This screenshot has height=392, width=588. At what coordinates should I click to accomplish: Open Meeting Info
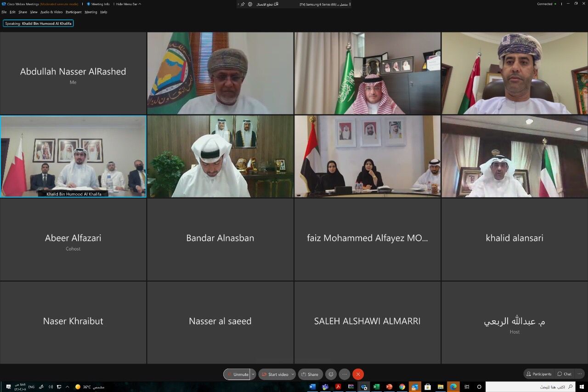(98, 4)
